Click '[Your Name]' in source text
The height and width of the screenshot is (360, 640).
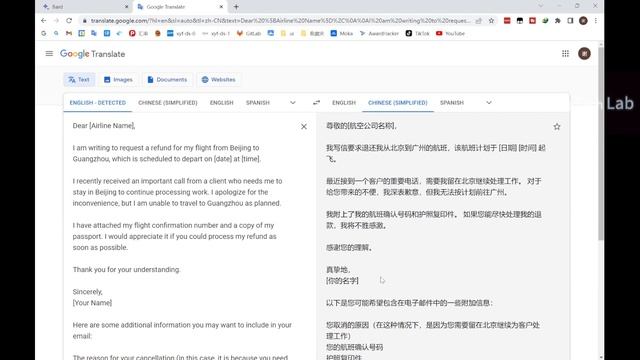tap(92, 302)
